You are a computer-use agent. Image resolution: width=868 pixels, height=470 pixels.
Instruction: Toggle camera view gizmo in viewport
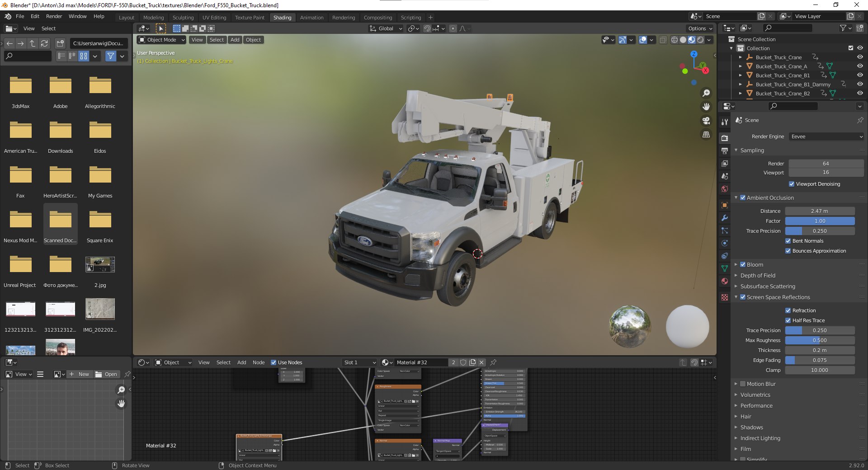[706, 121]
